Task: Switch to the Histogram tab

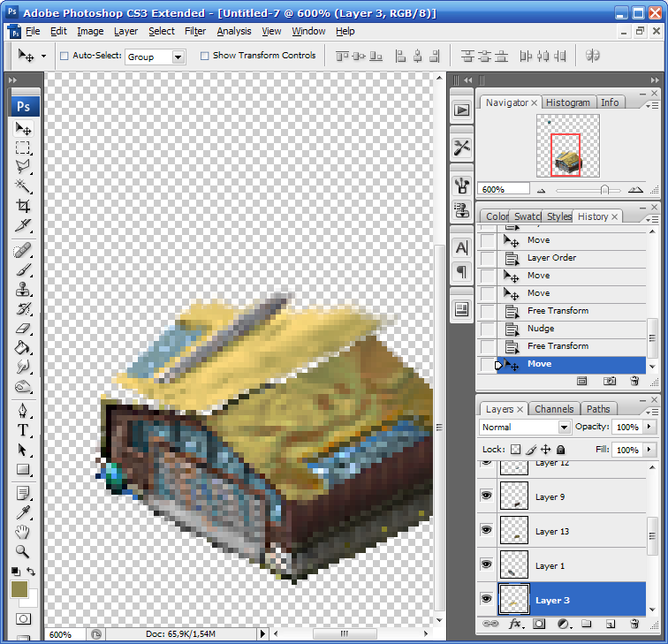Action: click(x=568, y=102)
